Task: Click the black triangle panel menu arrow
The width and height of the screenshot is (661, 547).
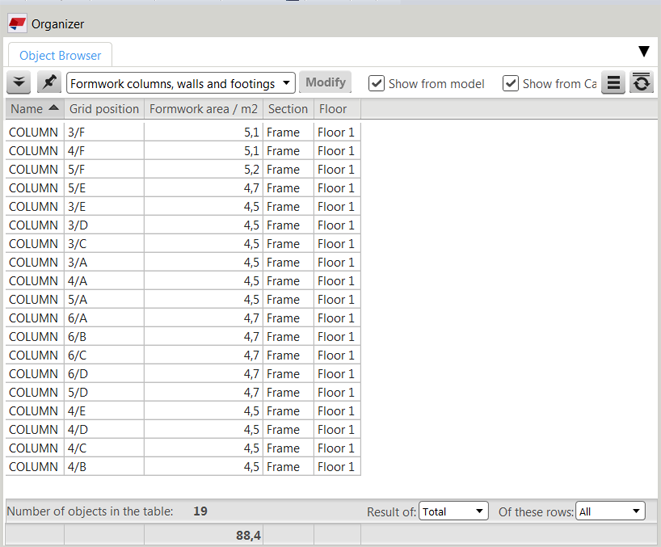Action: 644,52
